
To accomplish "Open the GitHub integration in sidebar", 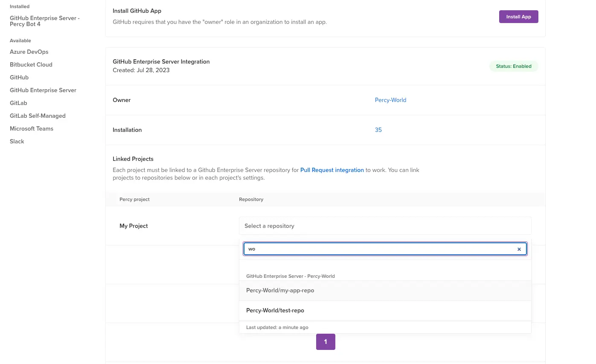I will pos(19,78).
